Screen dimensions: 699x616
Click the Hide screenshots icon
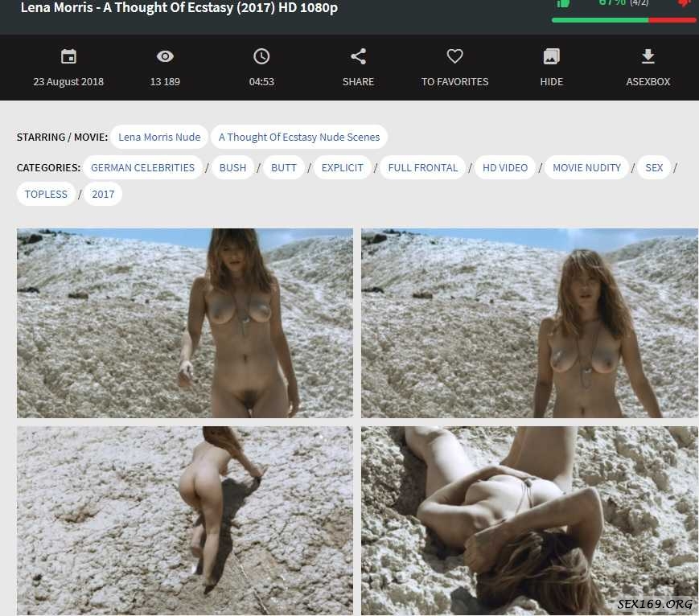pyautogui.click(x=551, y=56)
